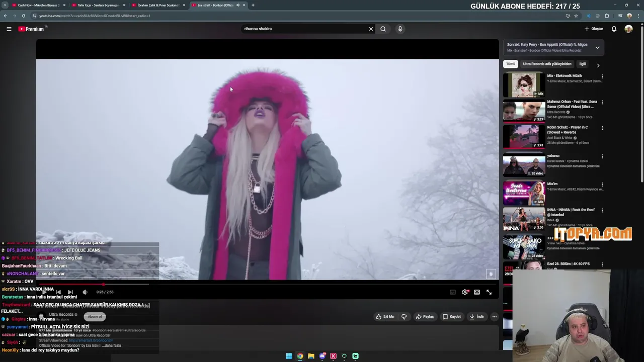
Task: Click the search magnifier button
Action: (383, 29)
